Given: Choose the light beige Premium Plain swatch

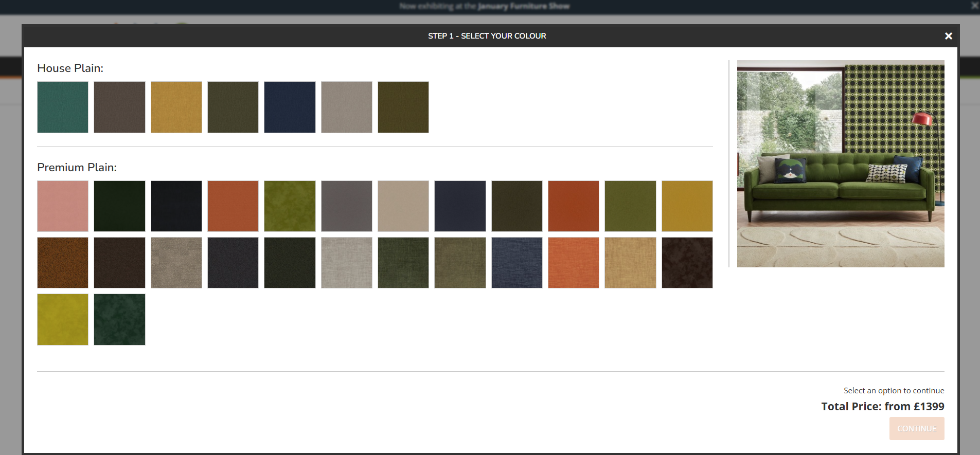Looking at the screenshot, I should tap(403, 206).
